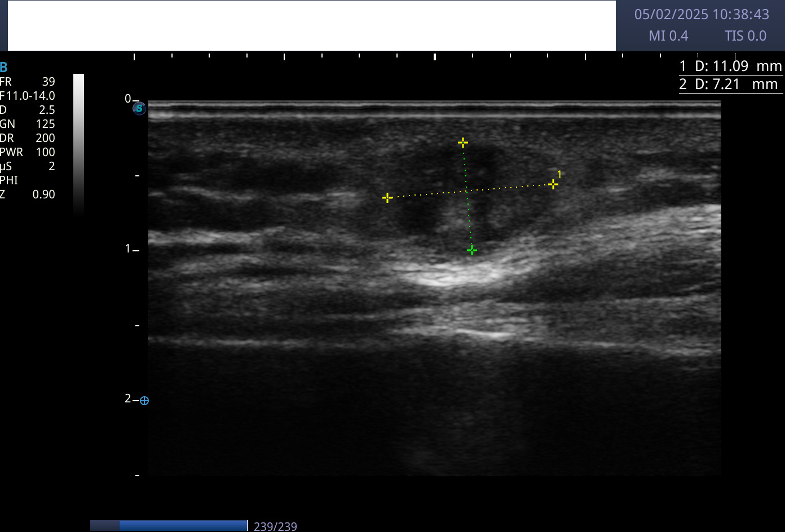Click the grayscale map bar
The height and width of the screenshot is (532, 785).
79,144
